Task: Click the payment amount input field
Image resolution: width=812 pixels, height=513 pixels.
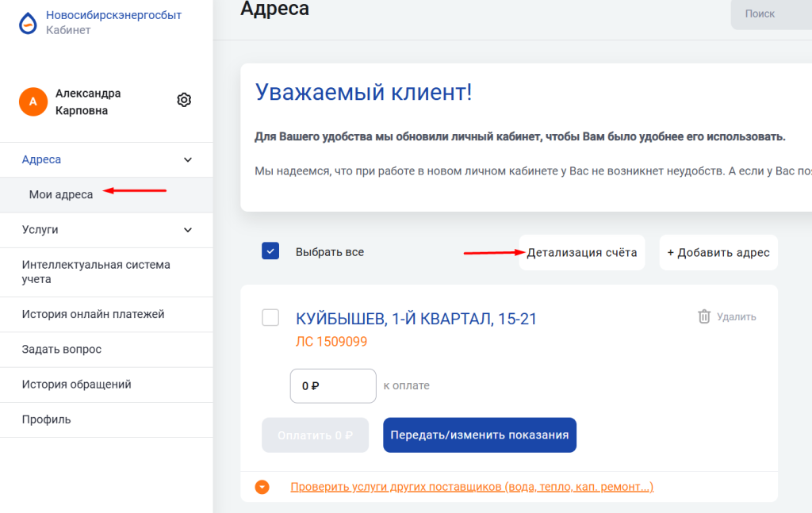Action: 332,386
